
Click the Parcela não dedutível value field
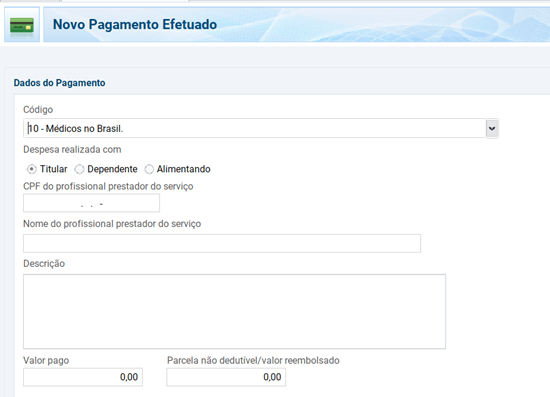[x=226, y=377]
